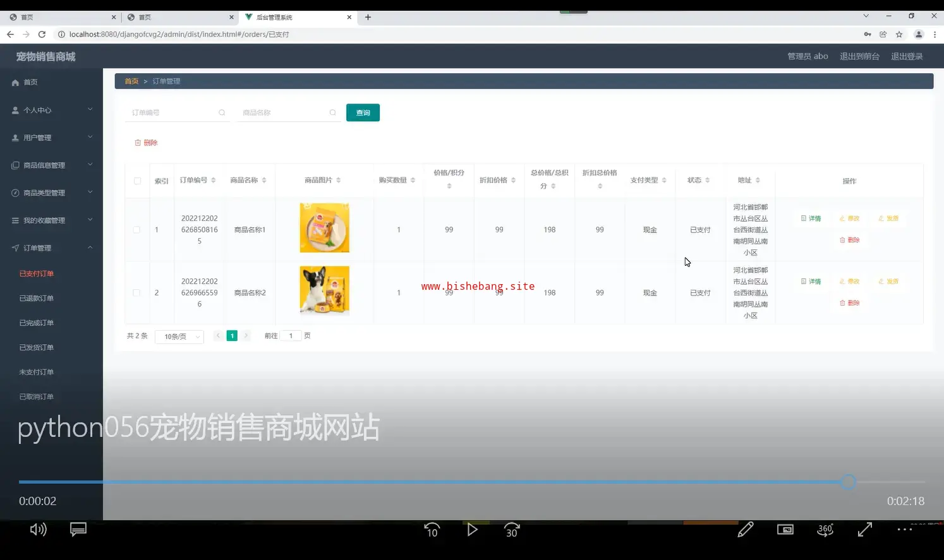Click the browser reload icon
944x560 pixels.
click(x=42, y=34)
